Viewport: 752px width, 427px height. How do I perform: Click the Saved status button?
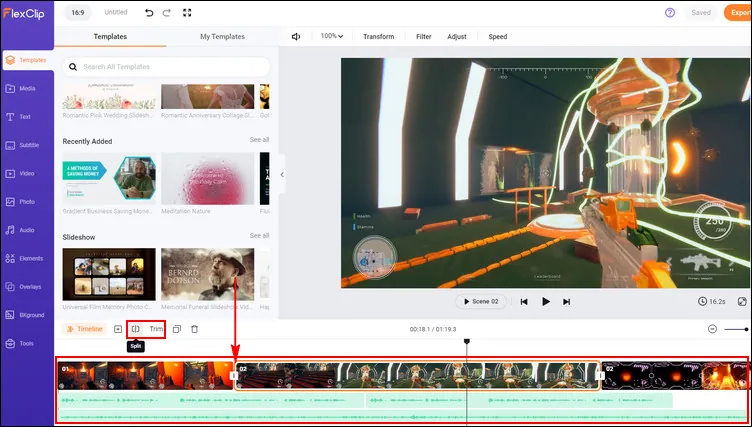tap(701, 13)
